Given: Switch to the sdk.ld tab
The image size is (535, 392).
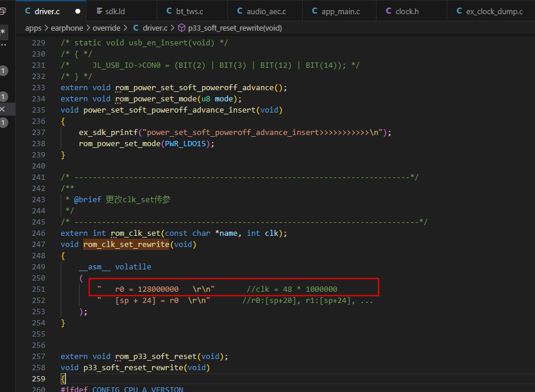Looking at the screenshot, I should pos(121,11).
